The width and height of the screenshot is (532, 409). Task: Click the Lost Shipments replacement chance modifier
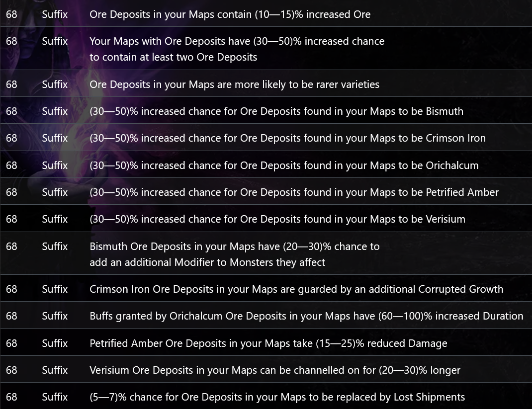pyautogui.click(x=277, y=397)
